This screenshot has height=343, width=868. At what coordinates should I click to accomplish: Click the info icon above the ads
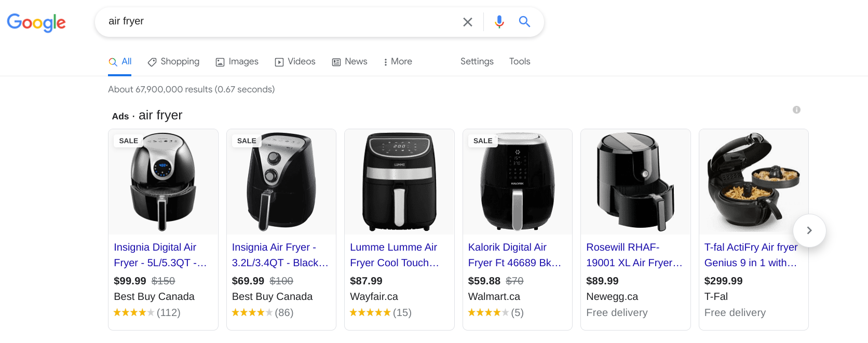pyautogui.click(x=797, y=109)
